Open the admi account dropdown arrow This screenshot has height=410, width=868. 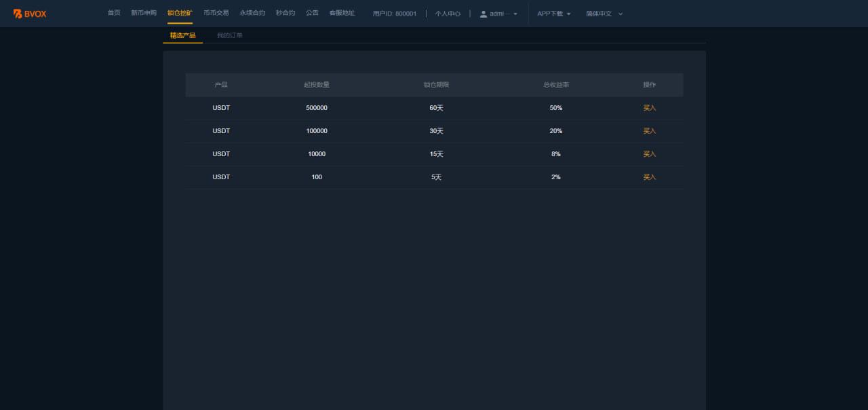click(515, 14)
